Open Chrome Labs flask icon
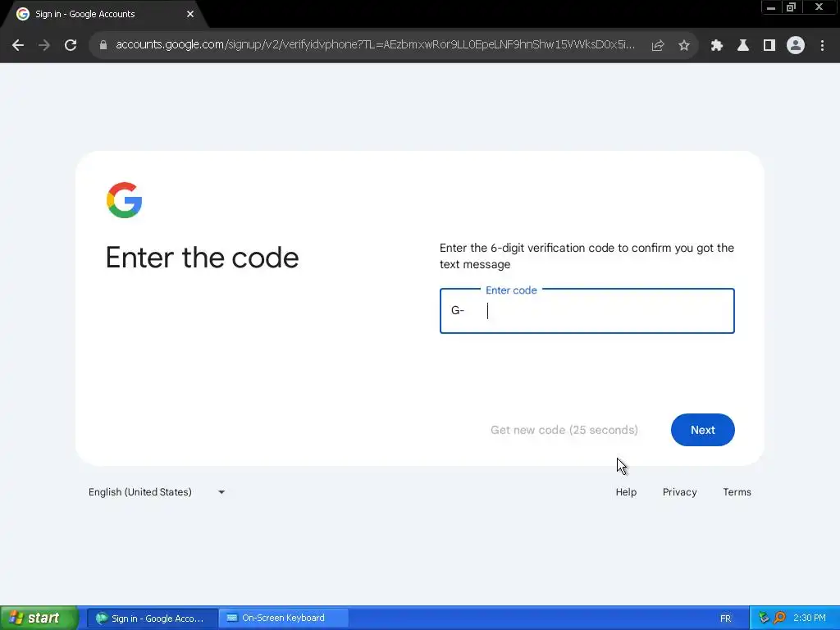840x630 pixels. (743, 45)
